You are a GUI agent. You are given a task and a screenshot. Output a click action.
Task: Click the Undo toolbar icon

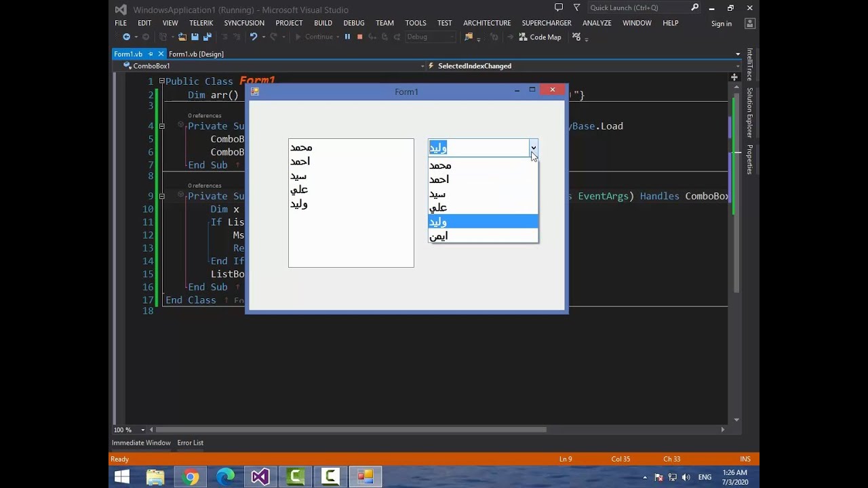pos(254,37)
